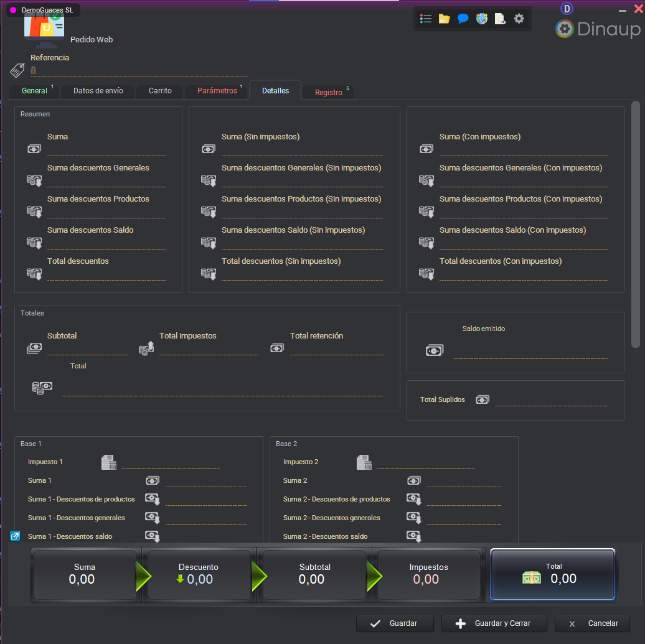Click the document preview eye icon
645x644 pixels.
tap(500, 19)
